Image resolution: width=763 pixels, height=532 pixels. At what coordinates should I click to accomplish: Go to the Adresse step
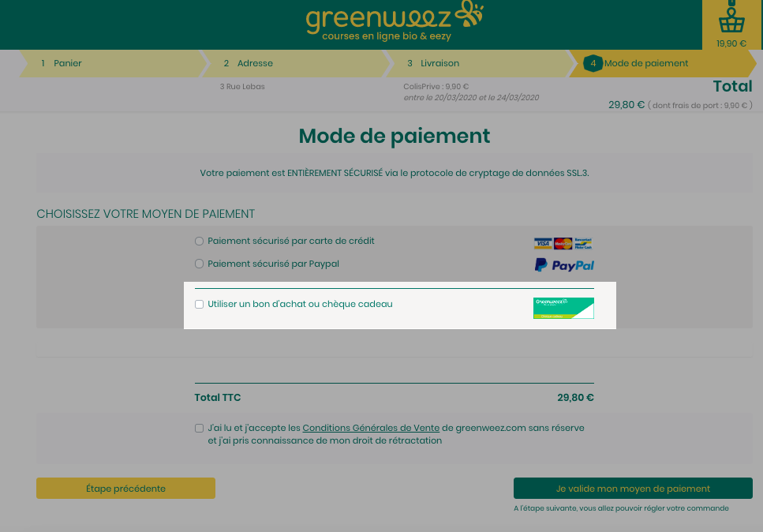tap(296, 63)
